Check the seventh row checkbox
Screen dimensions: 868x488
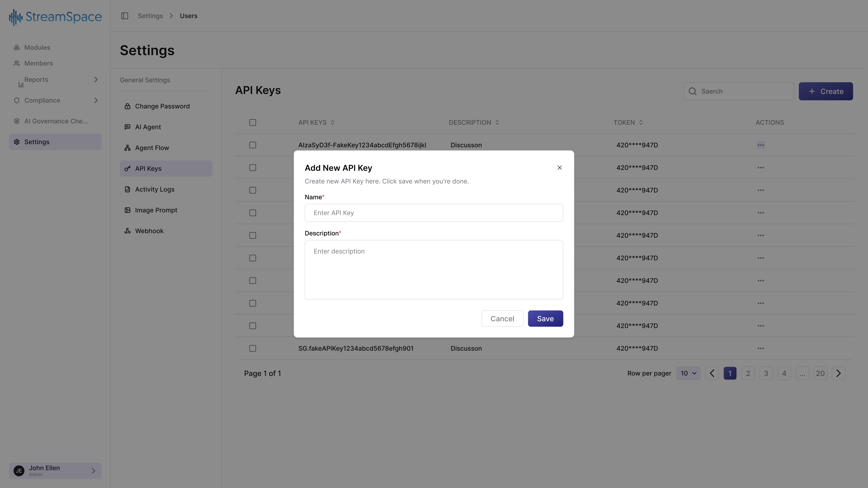(x=253, y=281)
